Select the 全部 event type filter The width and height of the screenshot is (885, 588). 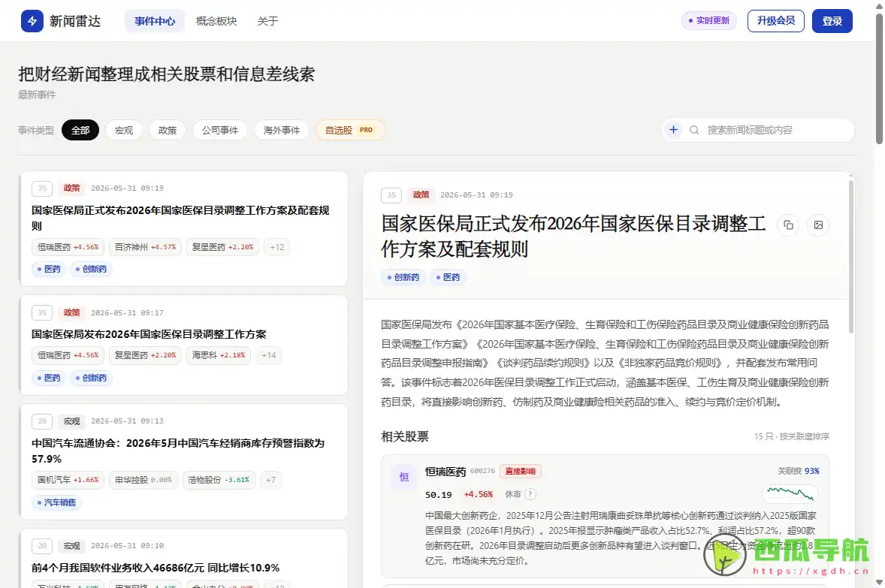point(80,130)
